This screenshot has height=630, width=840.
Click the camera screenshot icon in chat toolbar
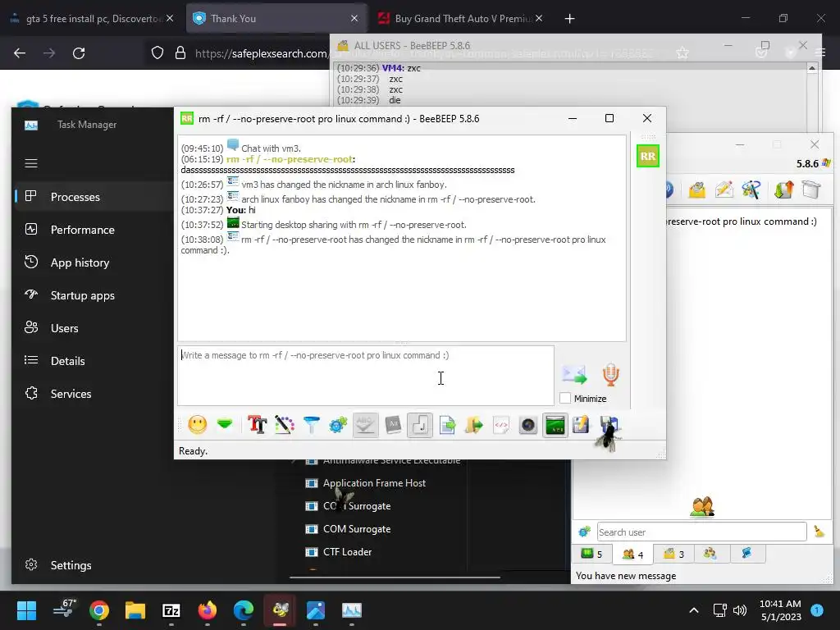point(527,426)
